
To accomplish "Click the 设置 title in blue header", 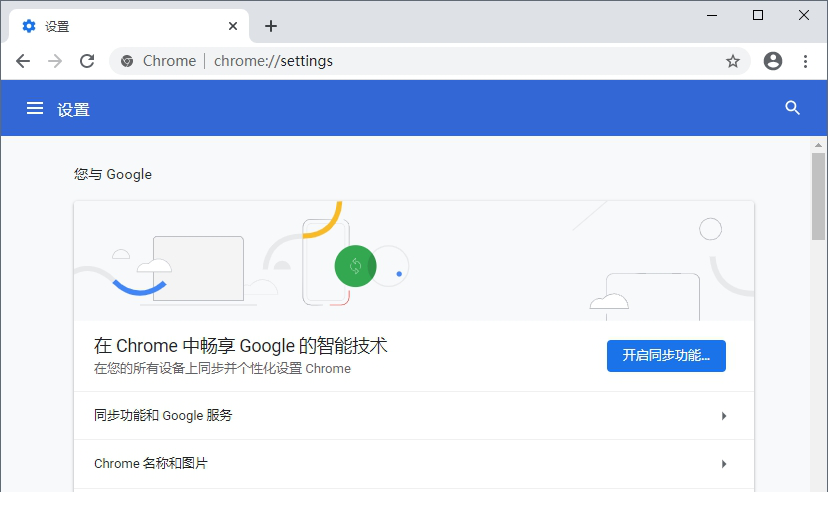I will 73,110.
